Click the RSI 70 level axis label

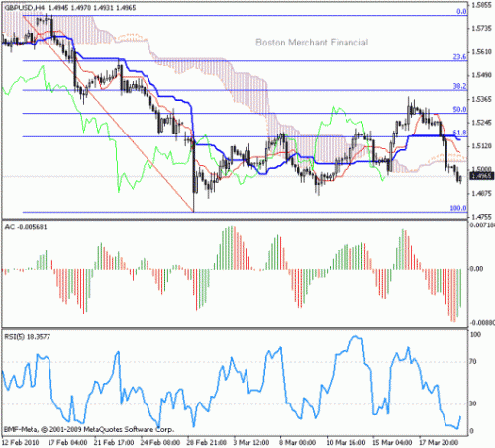click(473, 362)
